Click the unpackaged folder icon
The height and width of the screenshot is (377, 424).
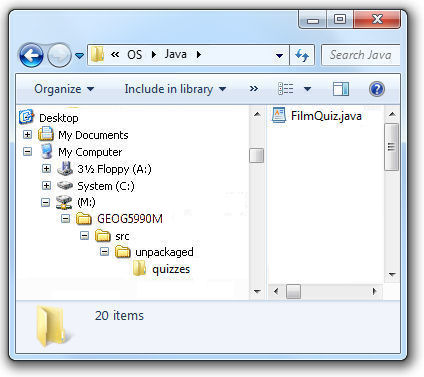[123, 252]
